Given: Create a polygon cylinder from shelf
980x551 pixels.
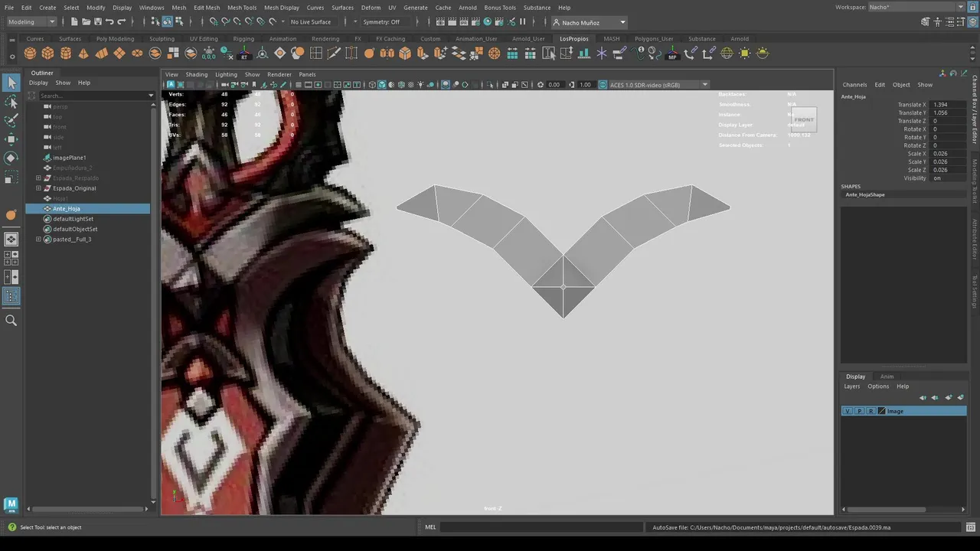Looking at the screenshot, I should click(x=66, y=53).
